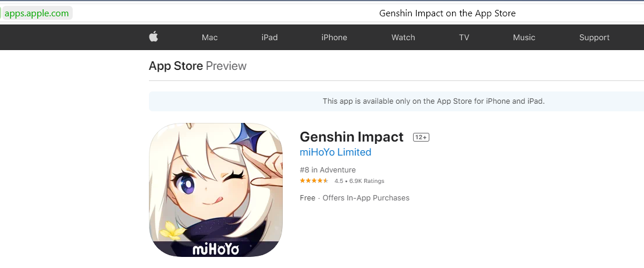Click the App Store heading link
Screen dimensions: 644x268
(x=176, y=66)
